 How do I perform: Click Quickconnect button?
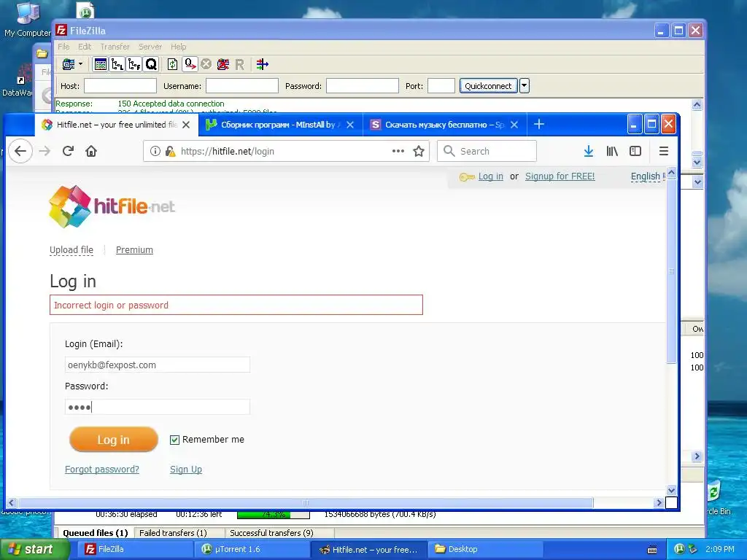click(x=488, y=86)
